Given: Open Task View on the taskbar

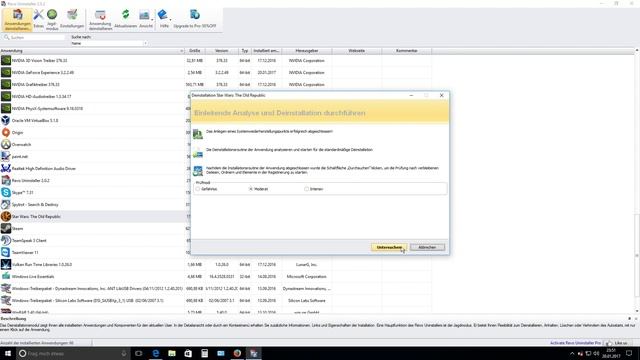Looking at the screenshot, I should pos(139,353).
